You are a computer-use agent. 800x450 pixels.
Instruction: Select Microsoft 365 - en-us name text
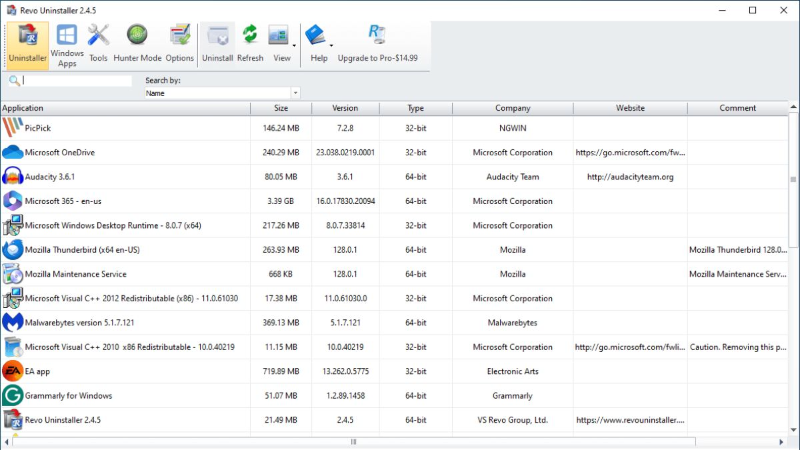(63, 202)
